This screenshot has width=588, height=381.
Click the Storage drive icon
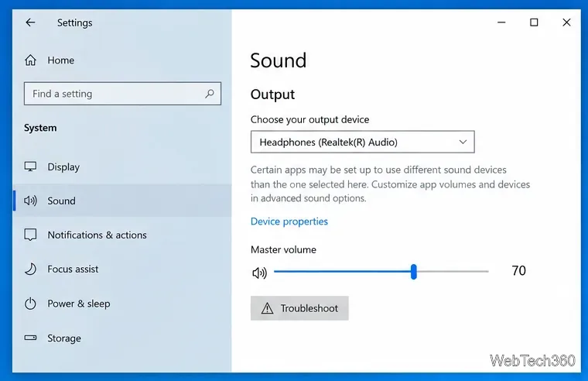(x=30, y=338)
